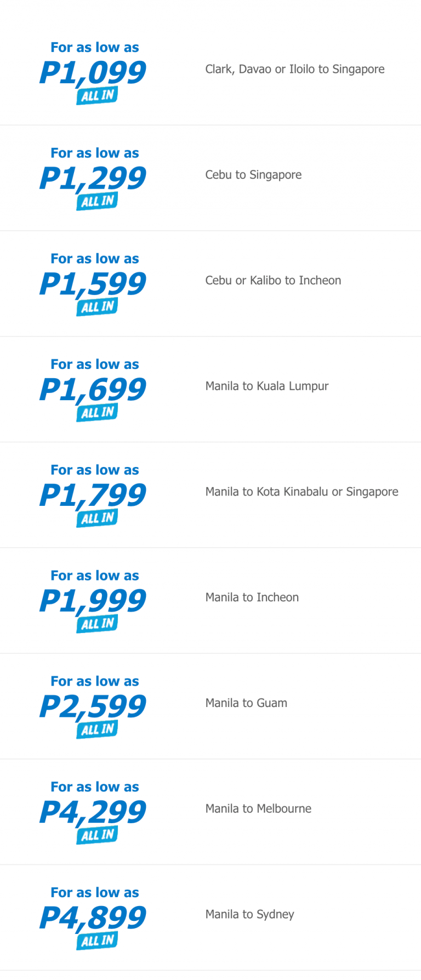Image resolution: width=421 pixels, height=980 pixels.
Task: Click the P2,599 fare price
Action: coord(93,706)
